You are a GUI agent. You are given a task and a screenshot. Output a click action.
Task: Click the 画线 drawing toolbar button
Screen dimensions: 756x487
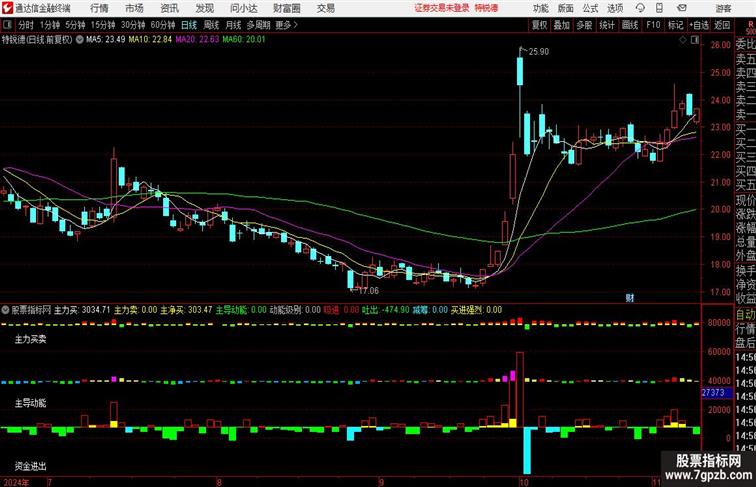point(630,25)
